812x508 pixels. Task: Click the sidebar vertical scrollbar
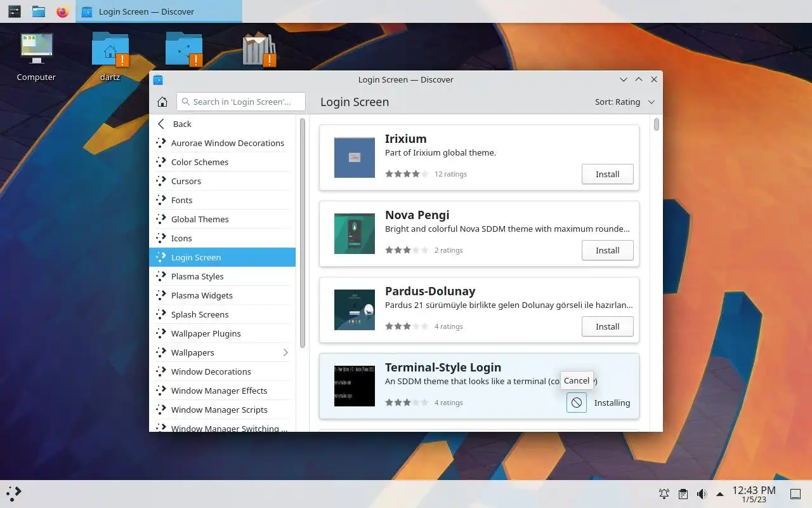303,232
